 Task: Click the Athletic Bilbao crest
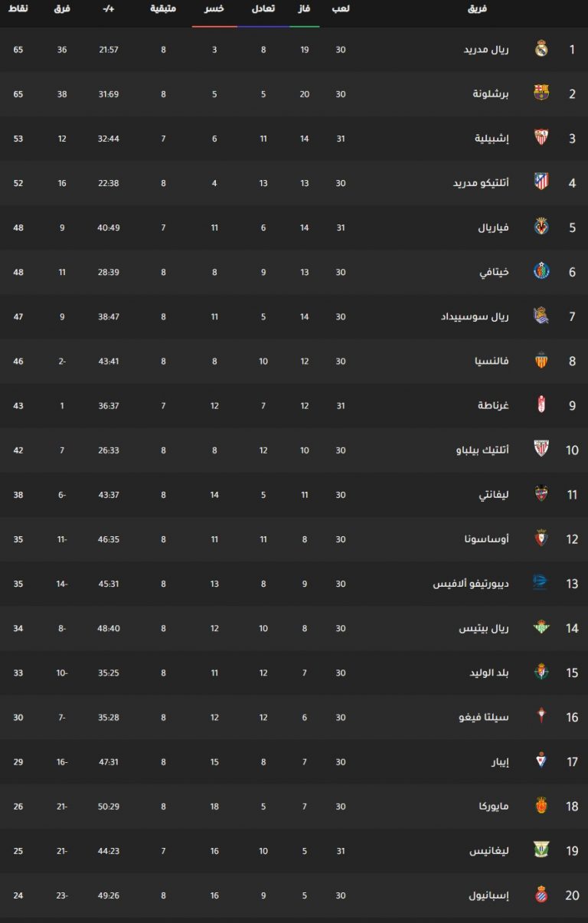click(541, 450)
